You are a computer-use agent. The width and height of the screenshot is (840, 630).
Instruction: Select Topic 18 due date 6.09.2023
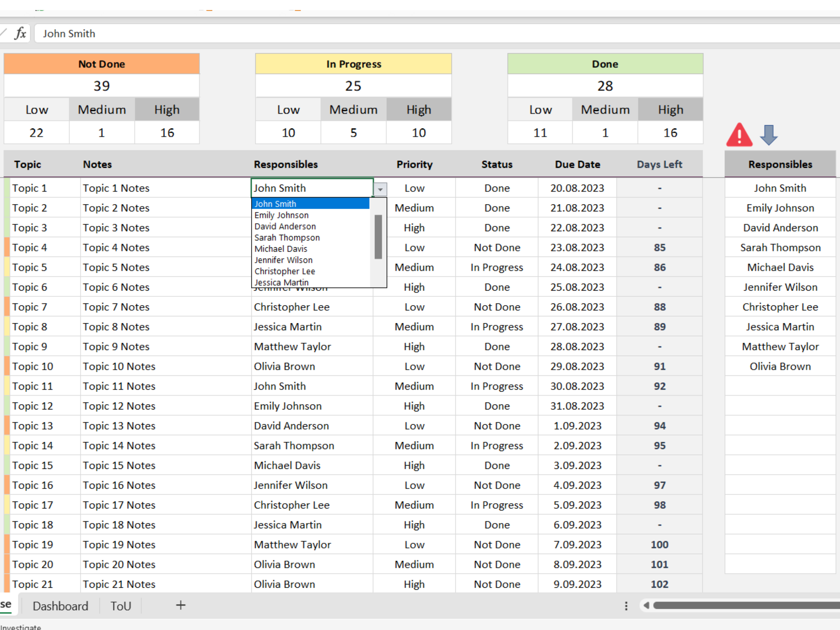[x=577, y=525]
